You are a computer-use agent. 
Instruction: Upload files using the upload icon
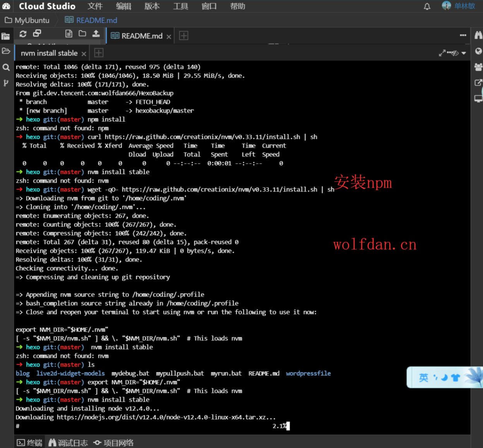click(x=96, y=34)
